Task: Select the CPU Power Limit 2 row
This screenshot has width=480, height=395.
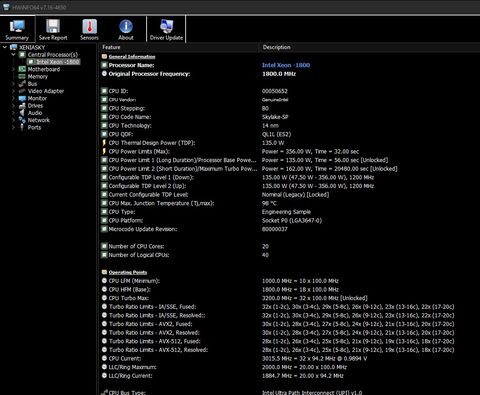Action: (289, 169)
